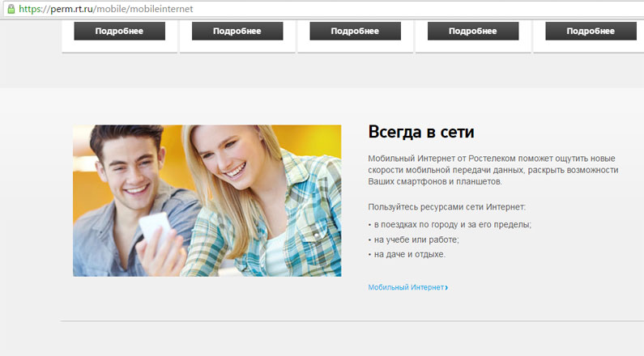Hit the fourth Подробнее button
This screenshot has width=644, height=356.
(473, 31)
